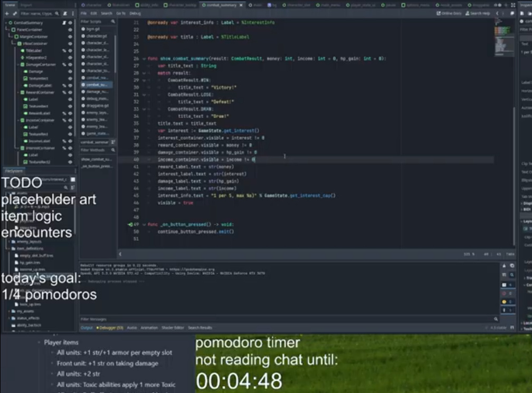Open script attached to CombatSummary node
Screen dimensions: 532x393
tap(64, 23)
